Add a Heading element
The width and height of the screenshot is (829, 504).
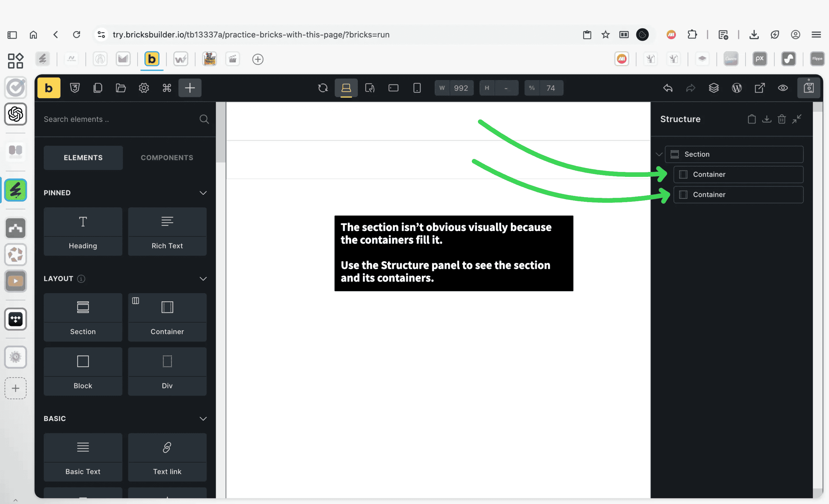[x=83, y=231]
